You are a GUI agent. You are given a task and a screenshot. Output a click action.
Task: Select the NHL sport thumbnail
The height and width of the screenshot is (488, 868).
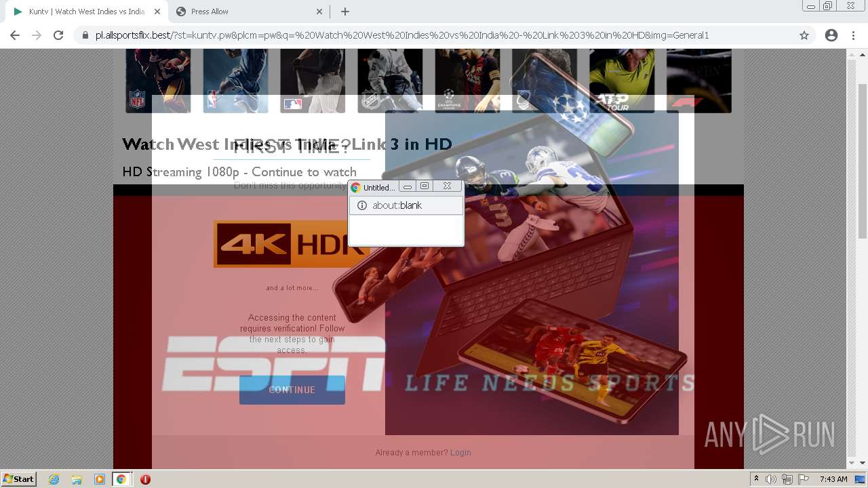390,80
